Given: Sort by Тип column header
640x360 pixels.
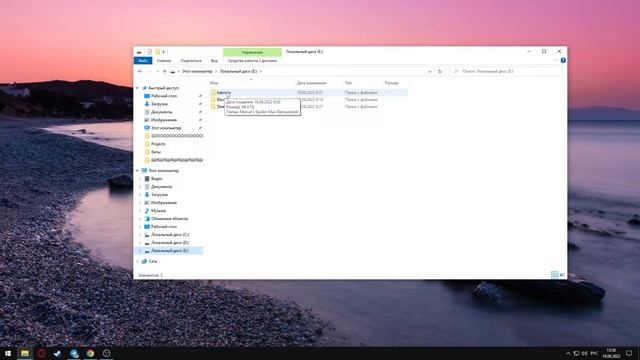Looking at the screenshot, I should (348, 83).
